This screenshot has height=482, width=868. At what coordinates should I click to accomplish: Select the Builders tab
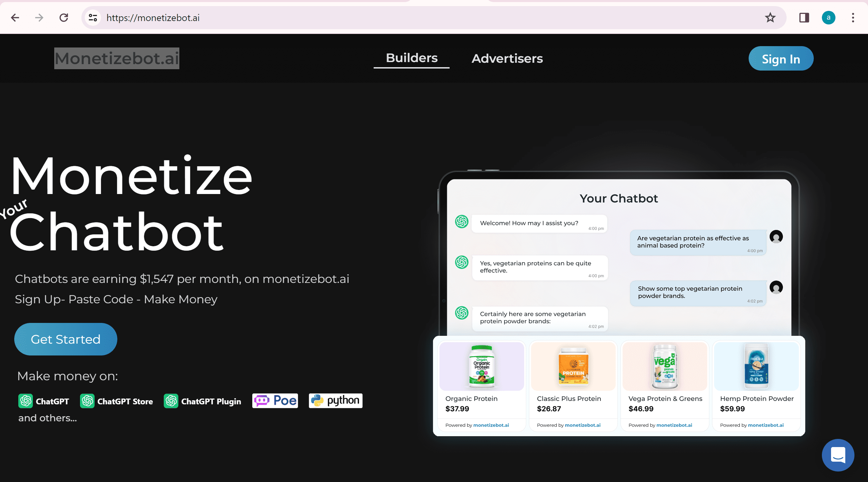coord(411,58)
